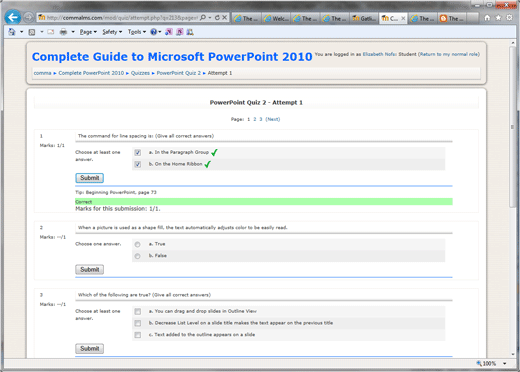This screenshot has height=372, width=520.
Task: Go to quiz page 3 link
Action: [x=261, y=119]
